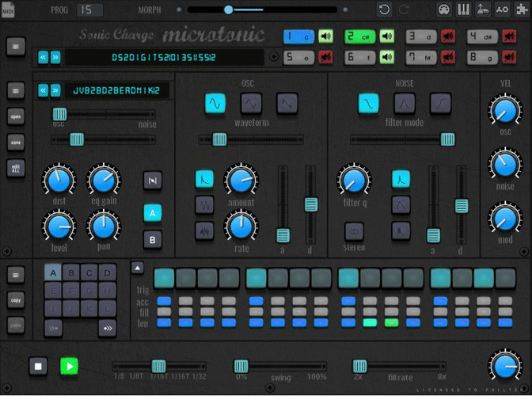Go to previous program preset
Image resolution: width=532 pixels, height=396 pixels.
(x=43, y=57)
